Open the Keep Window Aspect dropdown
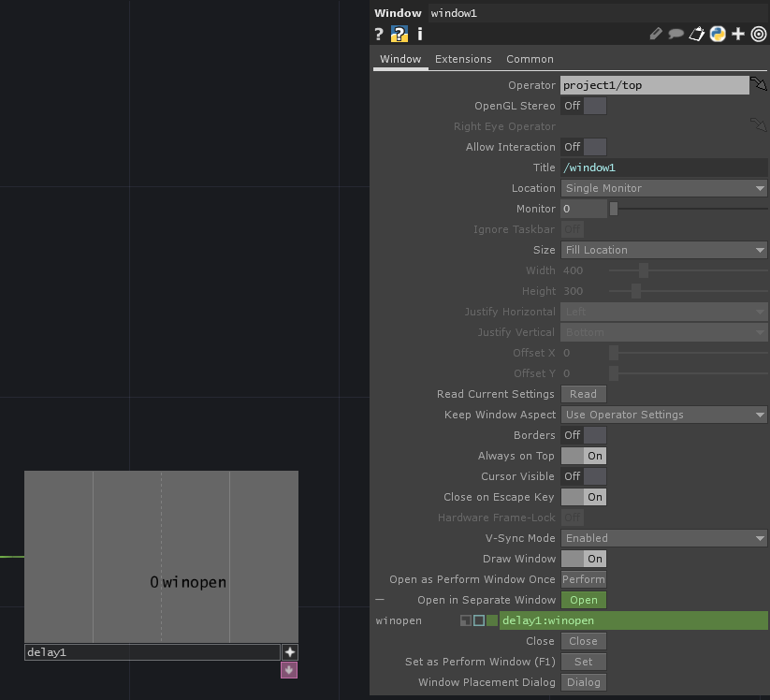 click(663, 415)
